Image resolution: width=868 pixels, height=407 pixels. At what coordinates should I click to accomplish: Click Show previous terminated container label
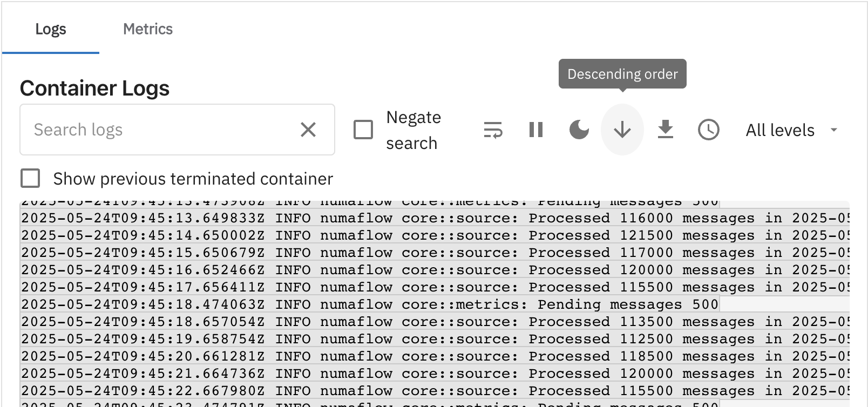click(x=193, y=179)
